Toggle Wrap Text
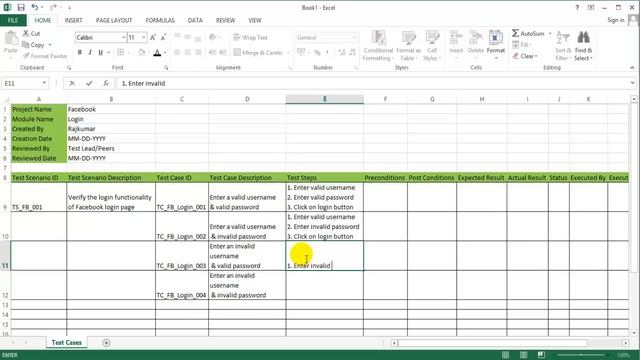The image size is (640, 360). click(x=250, y=38)
